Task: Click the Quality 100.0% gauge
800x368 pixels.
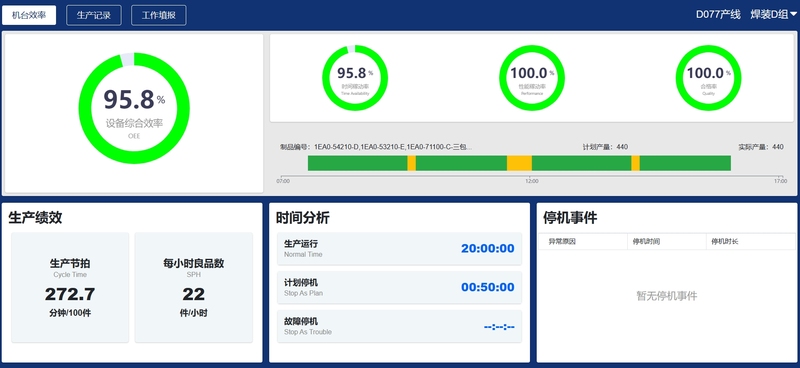Action: (708, 78)
